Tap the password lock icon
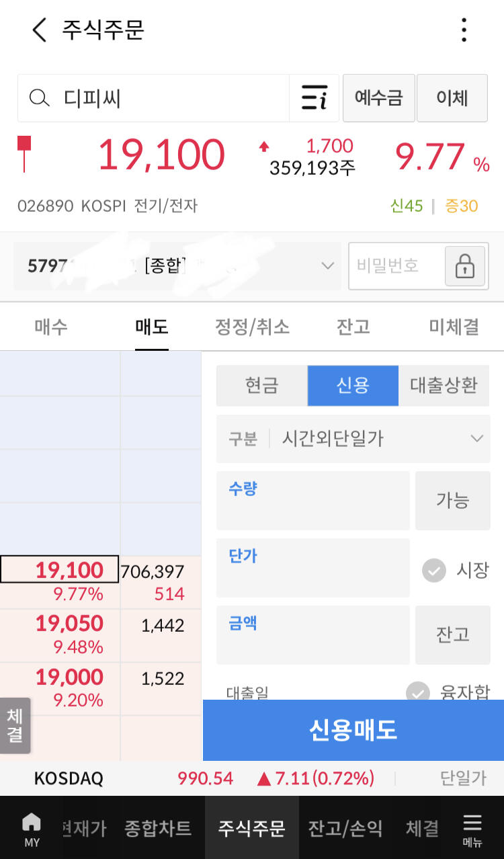This screenshot has height=859, width=504. [464, 266]
